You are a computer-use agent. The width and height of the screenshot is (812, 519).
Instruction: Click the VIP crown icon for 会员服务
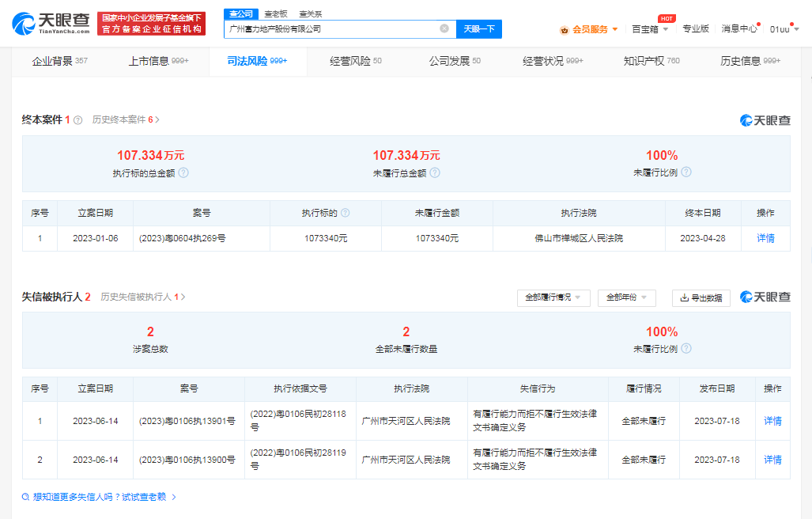564,29
